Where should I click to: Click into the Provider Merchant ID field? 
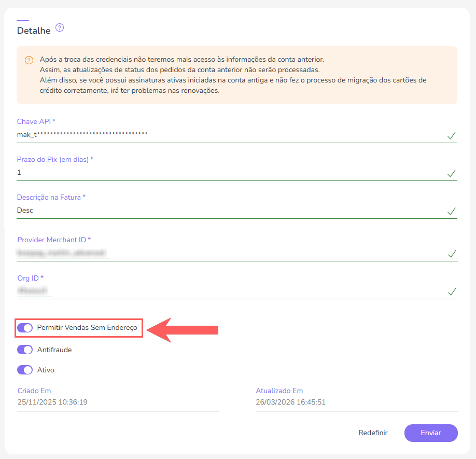(228, 253)
